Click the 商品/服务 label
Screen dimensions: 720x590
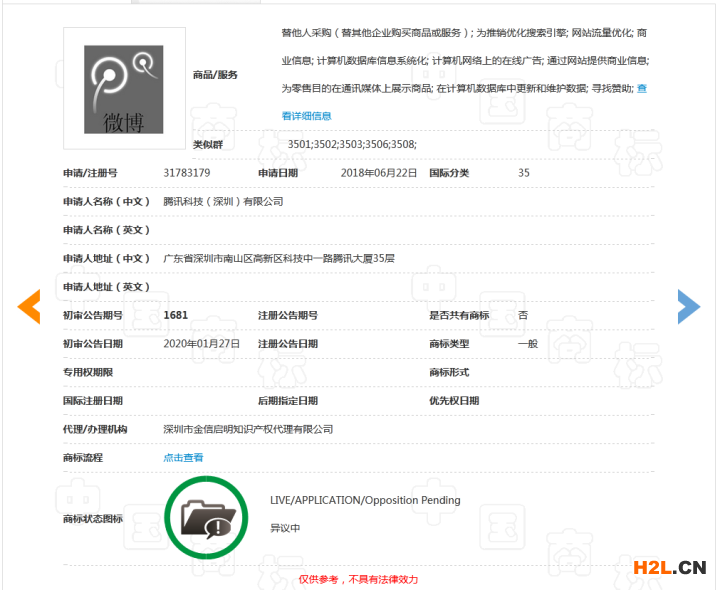click(x=215, y=75)
